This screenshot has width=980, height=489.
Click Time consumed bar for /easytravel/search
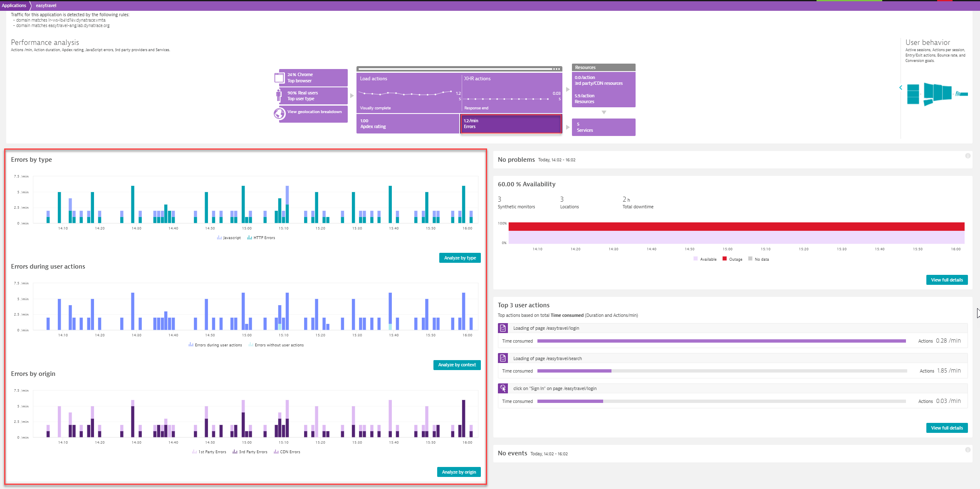point(722,371)
